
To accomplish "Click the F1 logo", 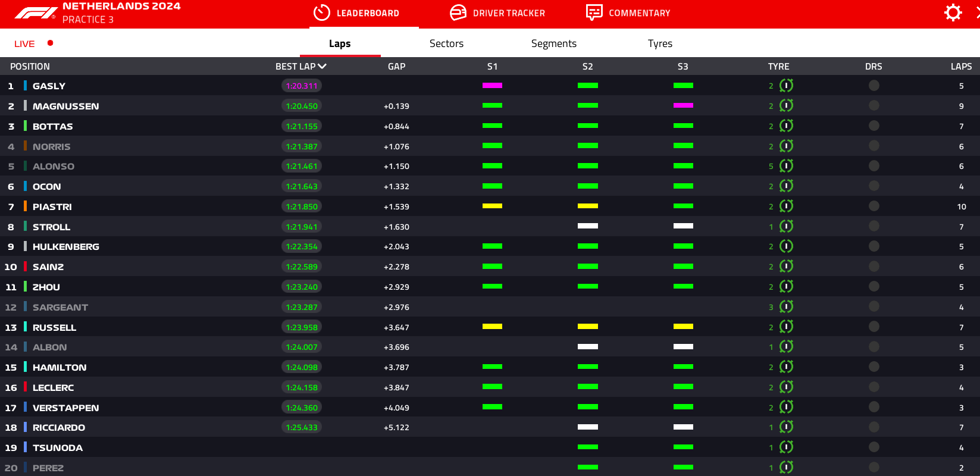I will pos(36,12).
